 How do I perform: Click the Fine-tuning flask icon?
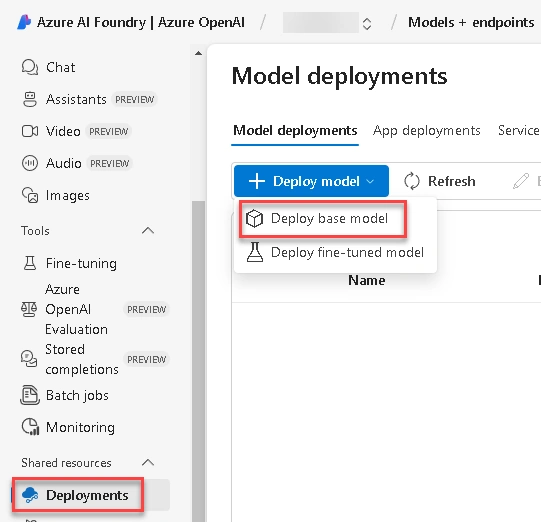pyautogui.click(x=30, y=263)
